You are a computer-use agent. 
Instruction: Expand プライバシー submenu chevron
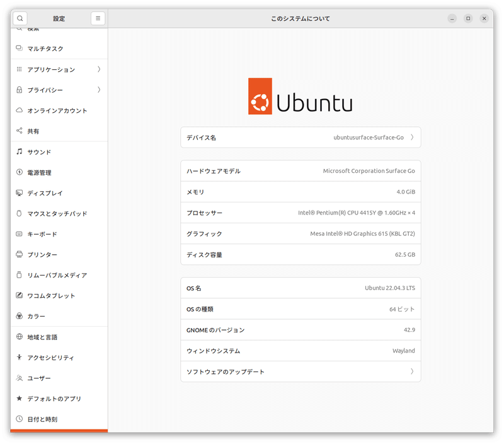point(99,90)
